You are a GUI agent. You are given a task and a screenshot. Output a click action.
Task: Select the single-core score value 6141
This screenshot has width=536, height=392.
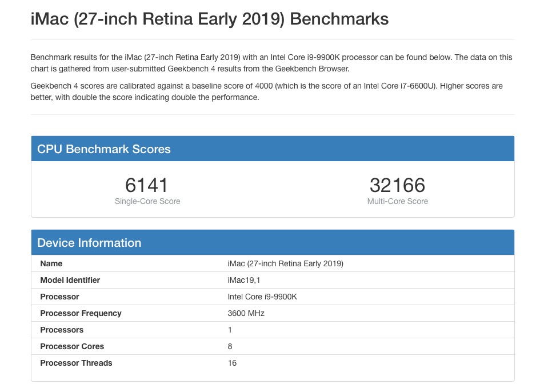[x=147, y=185]
